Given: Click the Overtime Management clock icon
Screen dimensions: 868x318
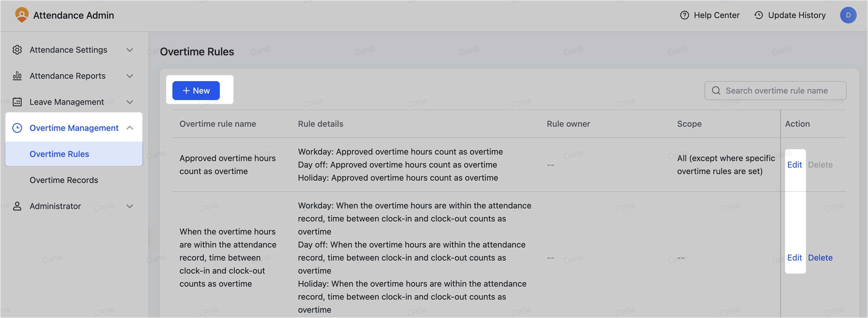Looking at the screenshot, I should pyautogui.click(x=17, y=128).
